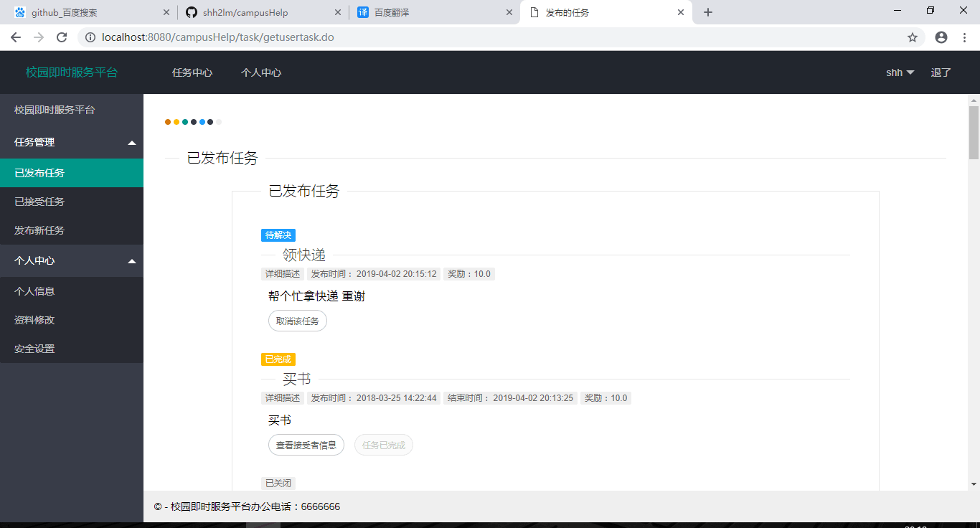
Task: Click the 查看接受者信息 button
Action: [306, 445]
